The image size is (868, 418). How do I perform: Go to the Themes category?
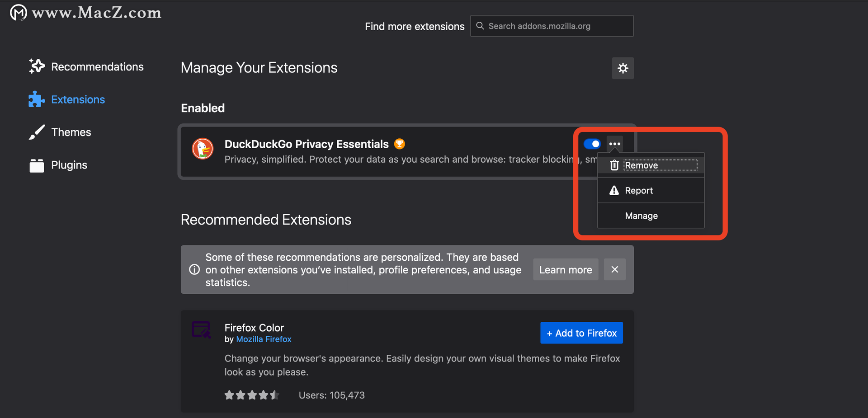(60, 132)
